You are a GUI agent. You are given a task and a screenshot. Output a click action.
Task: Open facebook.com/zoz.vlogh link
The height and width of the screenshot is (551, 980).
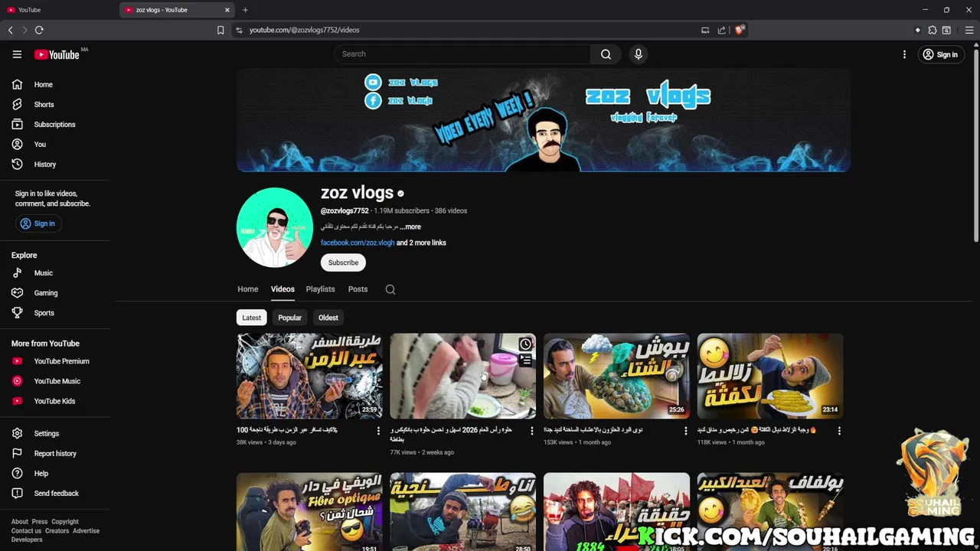coord(358,243)
